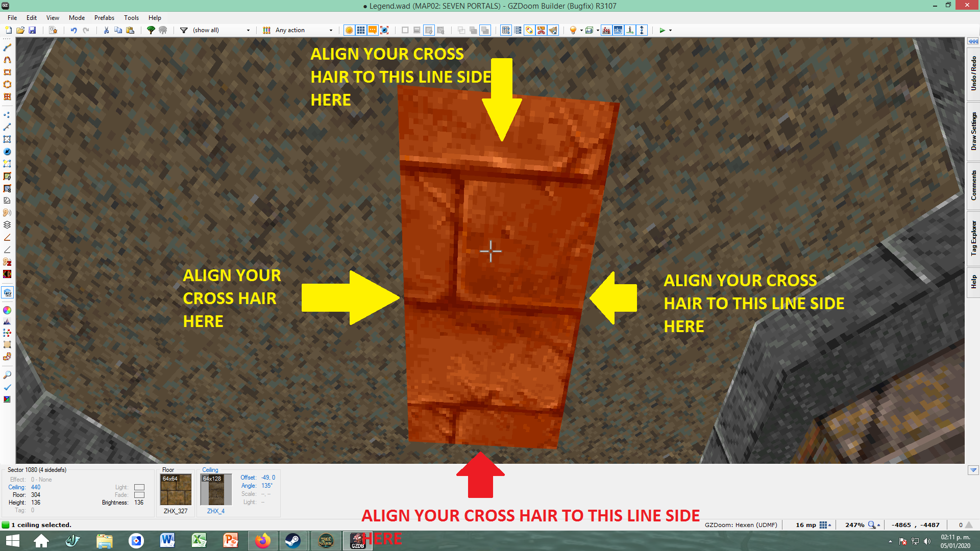Click the GZDoom taskbar application icon
The height and width of the screenshot is (551, 980).
point(357,541)
